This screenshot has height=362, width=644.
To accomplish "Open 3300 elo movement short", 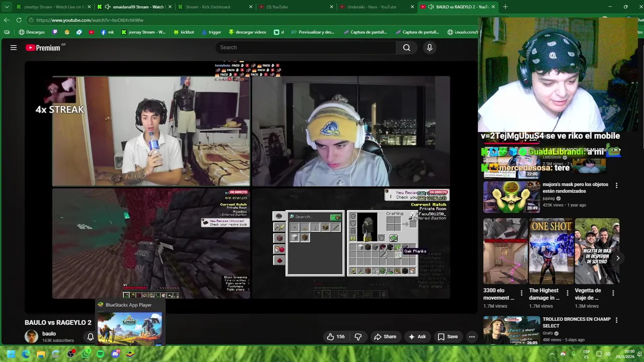I will 506,251.
